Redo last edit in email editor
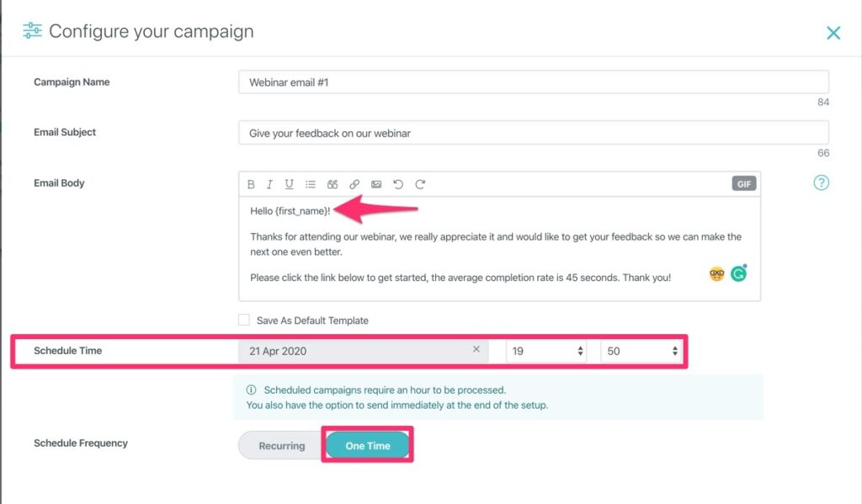Screen dimensions: 862x504 [420, 184]
